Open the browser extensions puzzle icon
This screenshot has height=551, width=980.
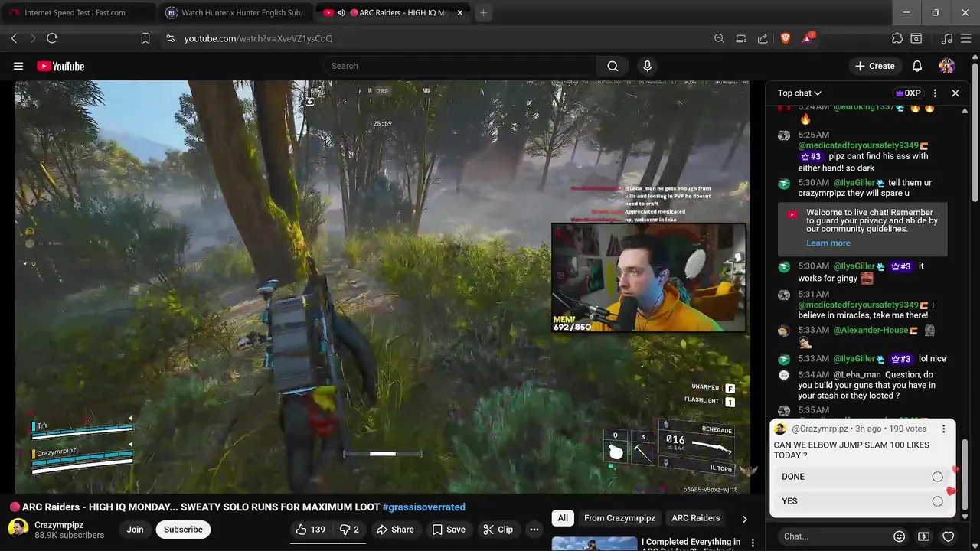[897, 38]
